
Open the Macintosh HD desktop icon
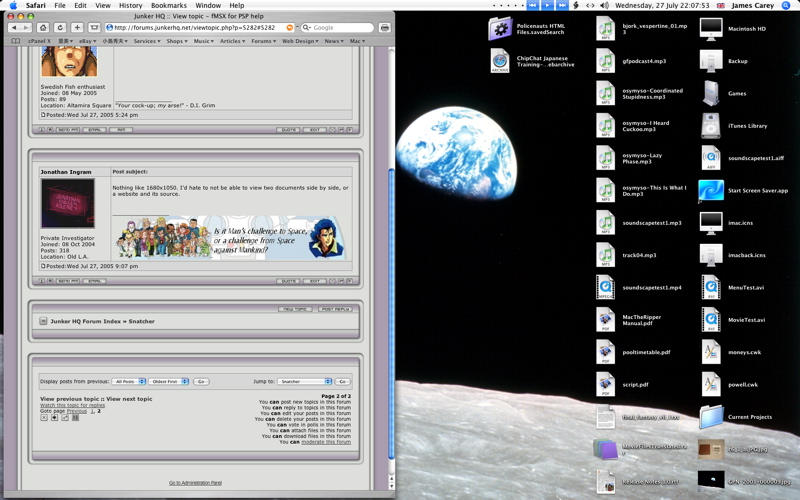[711, 29]
